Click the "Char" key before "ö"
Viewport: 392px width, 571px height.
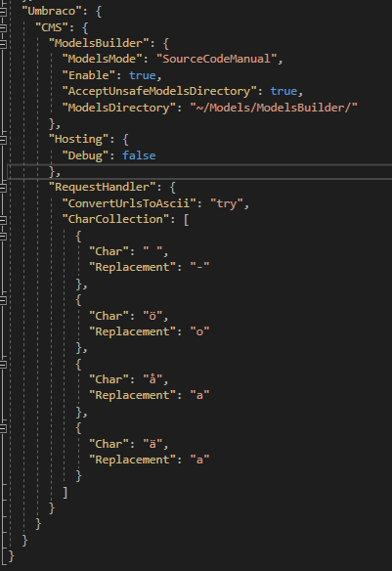coord(109,316)
